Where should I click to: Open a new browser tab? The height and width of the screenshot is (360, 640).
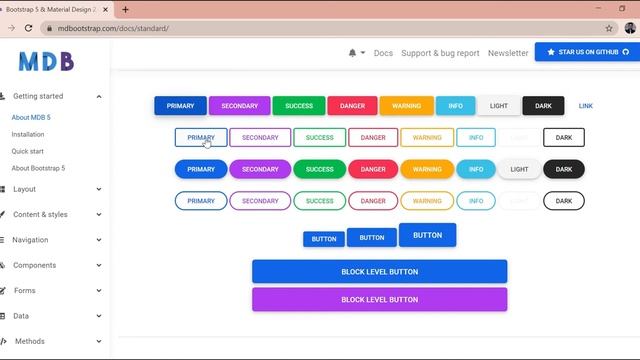125,9
